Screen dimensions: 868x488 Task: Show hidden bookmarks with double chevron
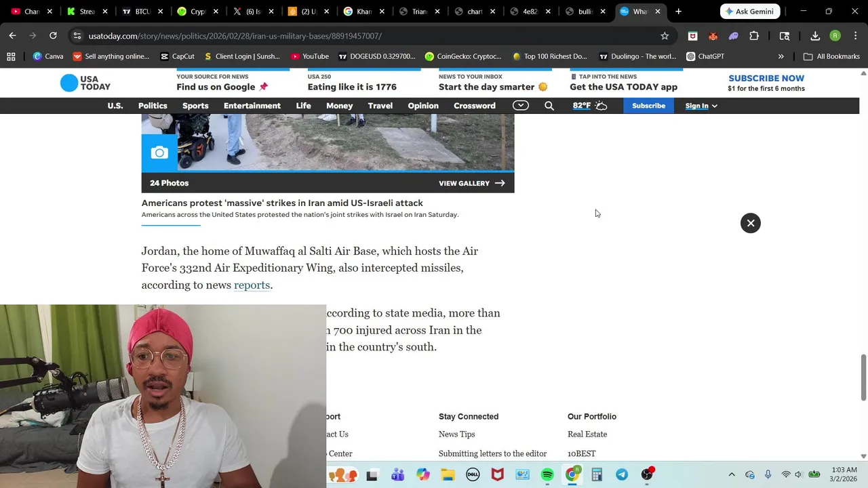point(781,56)
